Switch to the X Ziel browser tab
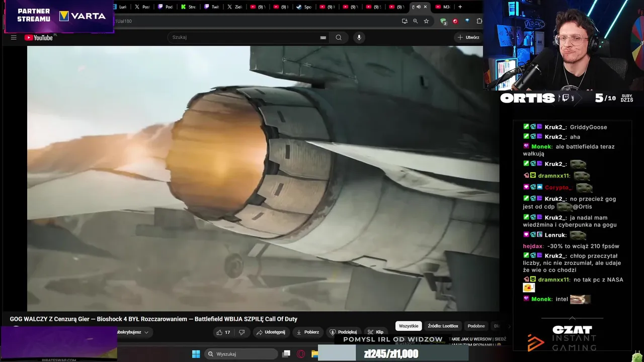This screenshot has height=362, width=644. pos(235,7)
